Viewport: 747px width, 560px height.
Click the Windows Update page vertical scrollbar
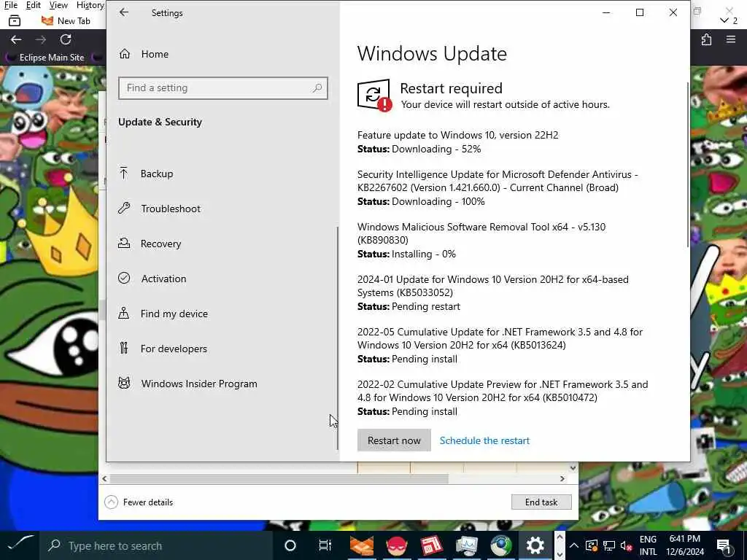pos(688,164)
